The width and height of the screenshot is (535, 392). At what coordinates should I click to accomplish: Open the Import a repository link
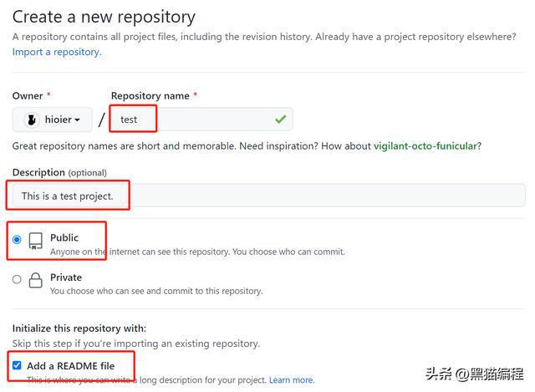point(56,52)
